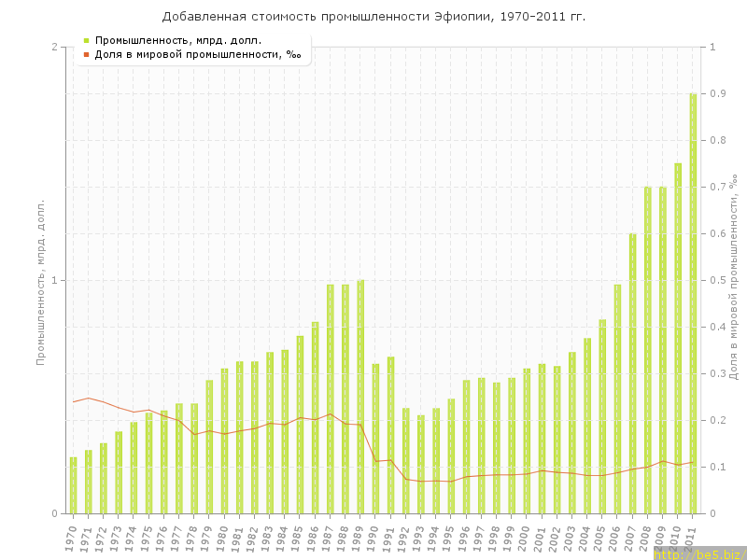747x560 pixels.
Task: Click the chart title about Эфиопии
Action: click(373, 17)
